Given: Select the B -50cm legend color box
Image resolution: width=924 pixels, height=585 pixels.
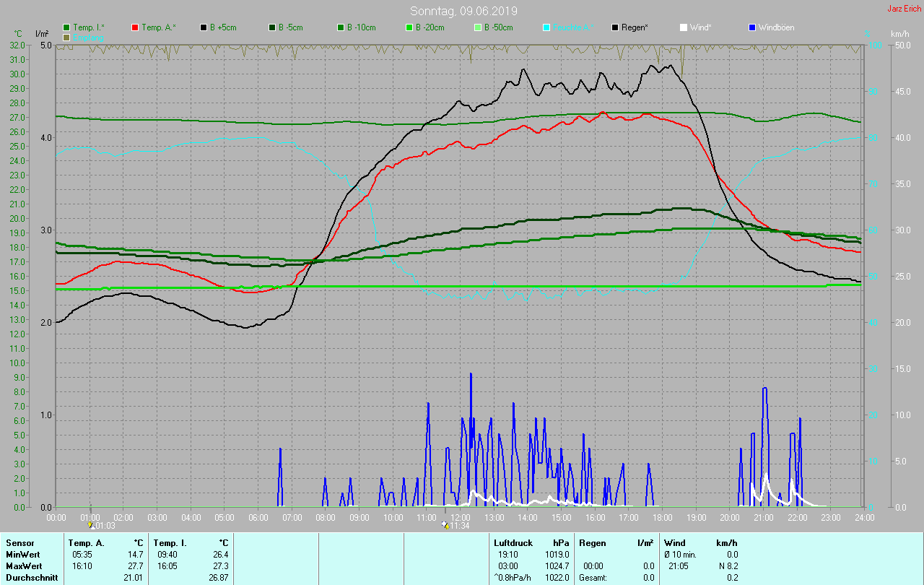Looking at the screenshot, I should (x=478, y=27).
